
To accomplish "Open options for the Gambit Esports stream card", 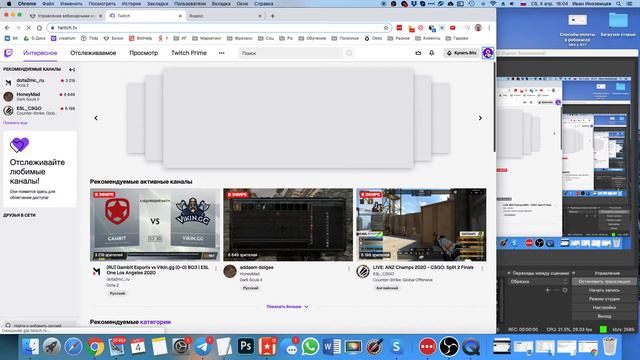I will tap(216, 269).
